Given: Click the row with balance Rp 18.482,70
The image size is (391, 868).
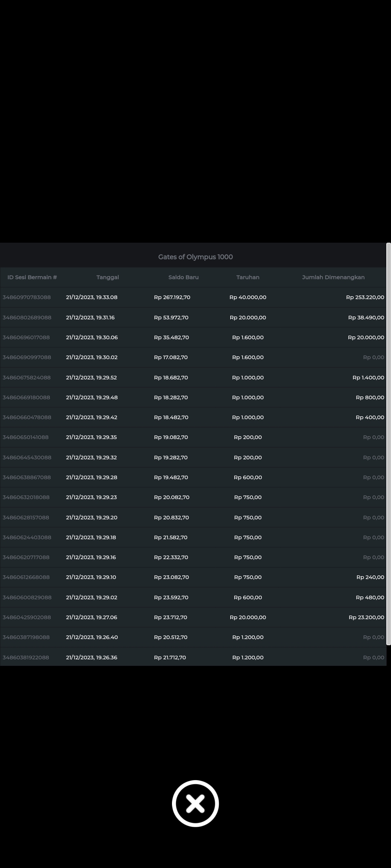Looking at the screenshot, I should (x=171, y=417).
